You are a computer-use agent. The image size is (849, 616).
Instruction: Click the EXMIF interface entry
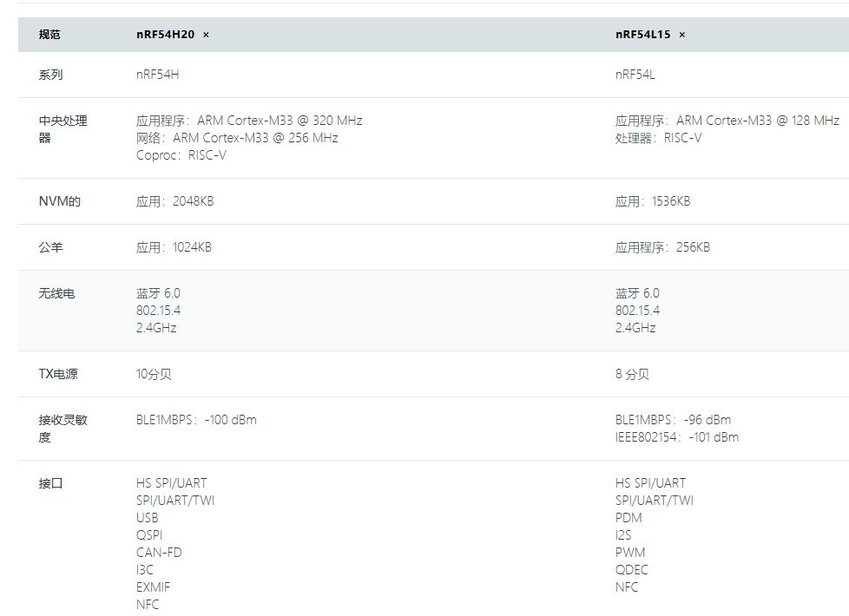[x=153, y=587]
